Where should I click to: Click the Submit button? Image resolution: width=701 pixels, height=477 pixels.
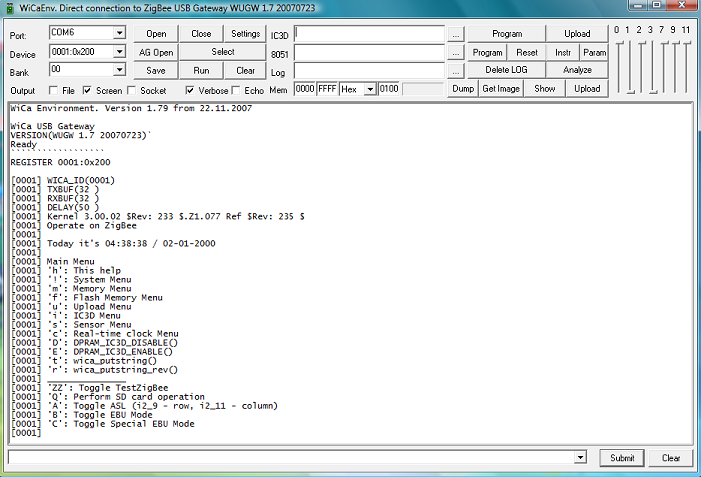[x=622, y=458]
